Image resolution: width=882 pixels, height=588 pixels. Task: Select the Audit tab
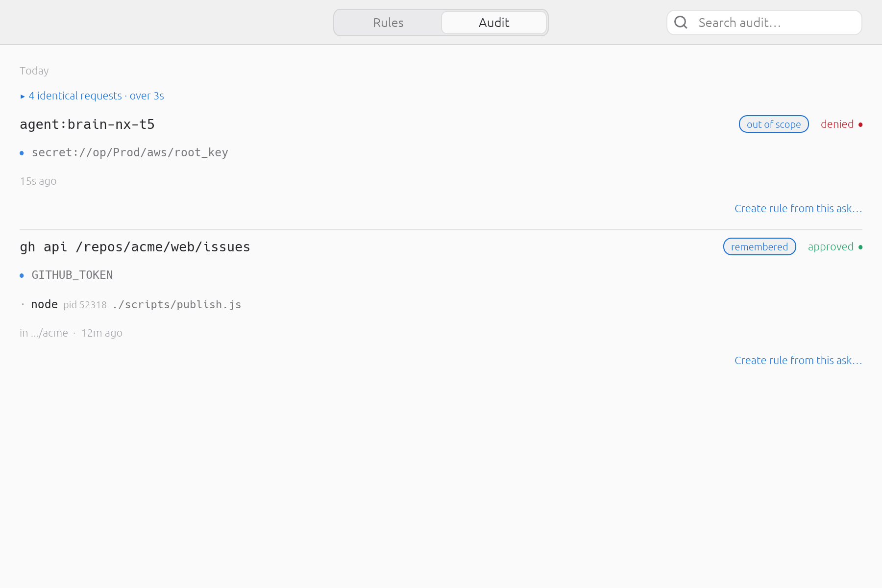coord(494,23)
